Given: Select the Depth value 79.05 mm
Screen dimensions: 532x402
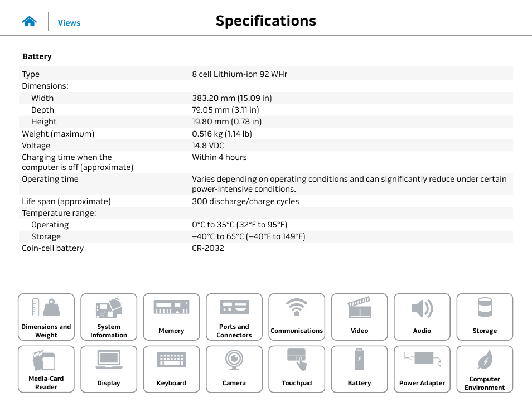Looking at the screenshot, I should coord(226,110).
